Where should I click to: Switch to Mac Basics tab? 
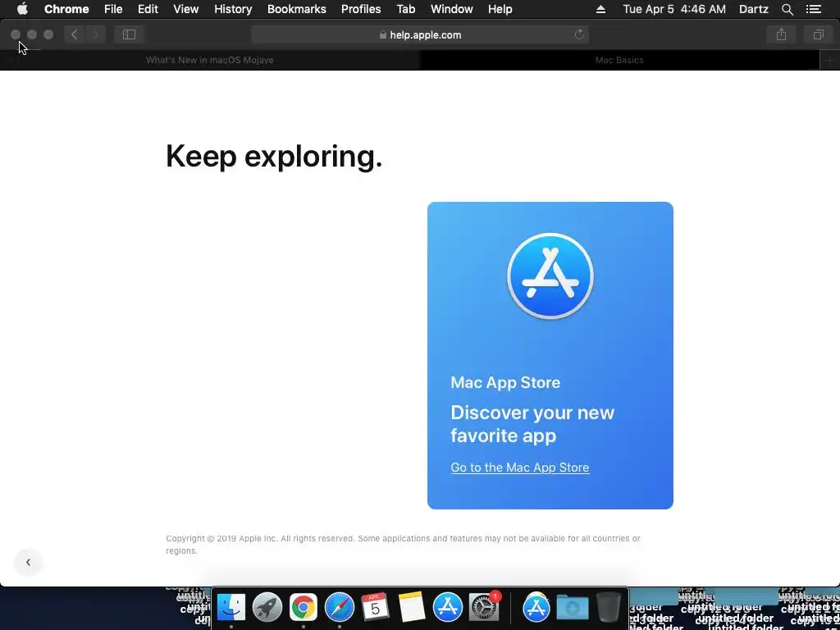619,60
